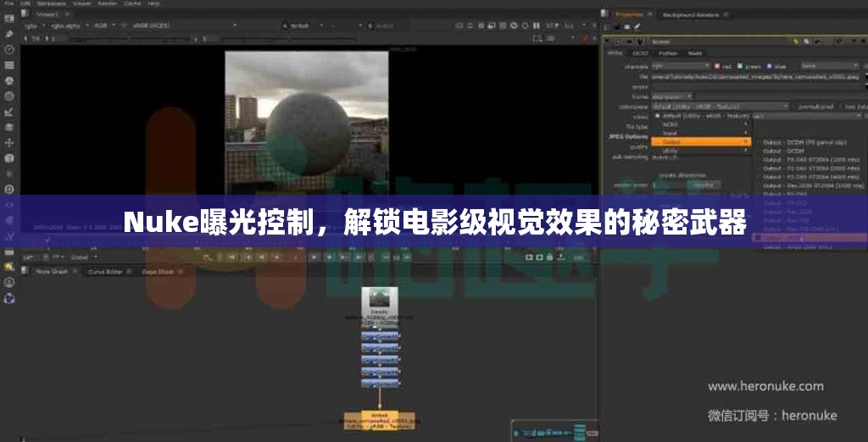Open the Viewer RGB display dropdown
This screenshot has height=442, width=868.
tap(104, 25)
